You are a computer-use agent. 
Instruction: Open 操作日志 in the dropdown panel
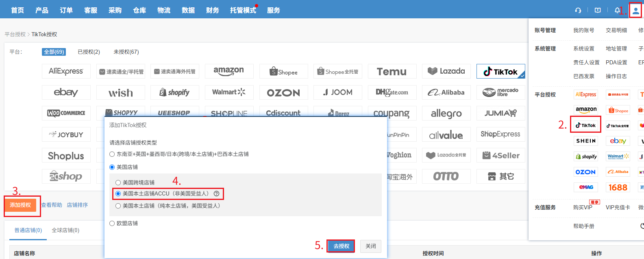click(616, 77)
